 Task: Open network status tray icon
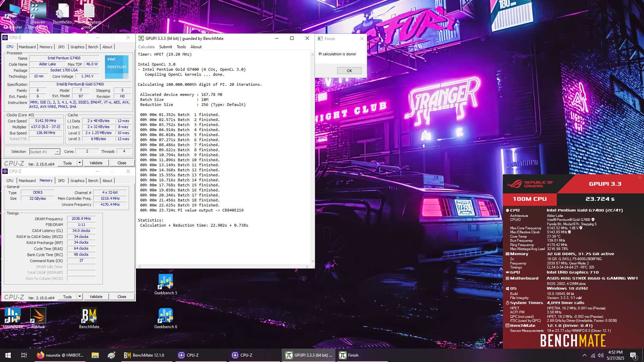[593, 355]
